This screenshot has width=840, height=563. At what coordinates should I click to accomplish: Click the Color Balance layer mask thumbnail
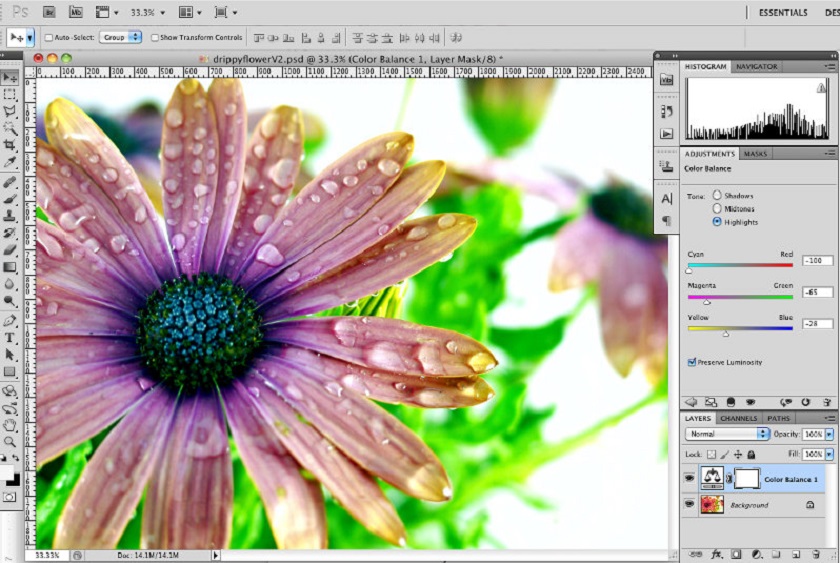pyautogui.click(x=746, y=479)
